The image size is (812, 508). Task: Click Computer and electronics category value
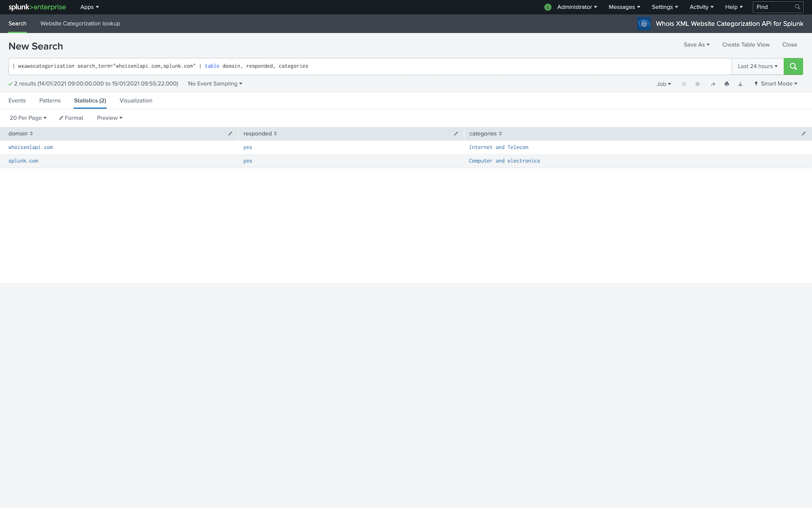click(x=504, y=161)
